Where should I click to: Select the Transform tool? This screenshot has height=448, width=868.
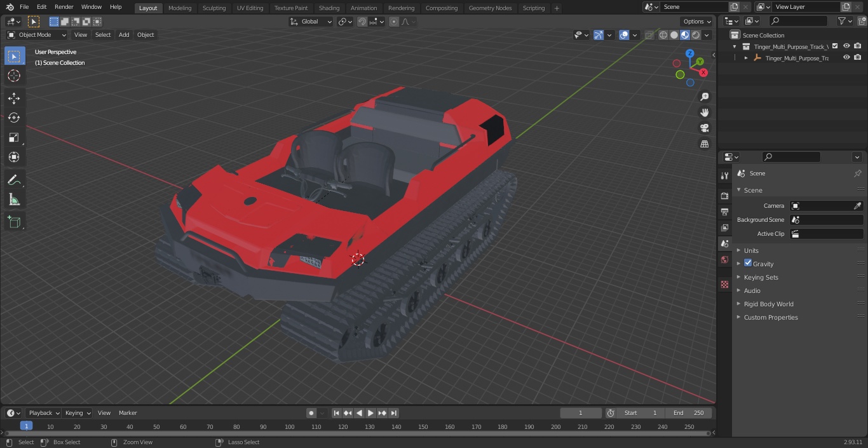14,157
